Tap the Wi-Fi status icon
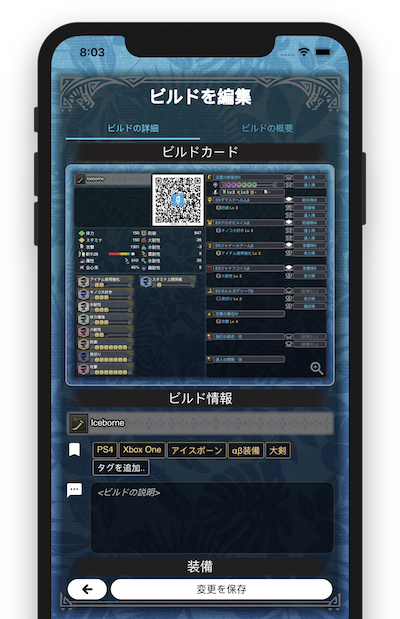The width and height of the screenshot is (400, 619). (304, 52)
